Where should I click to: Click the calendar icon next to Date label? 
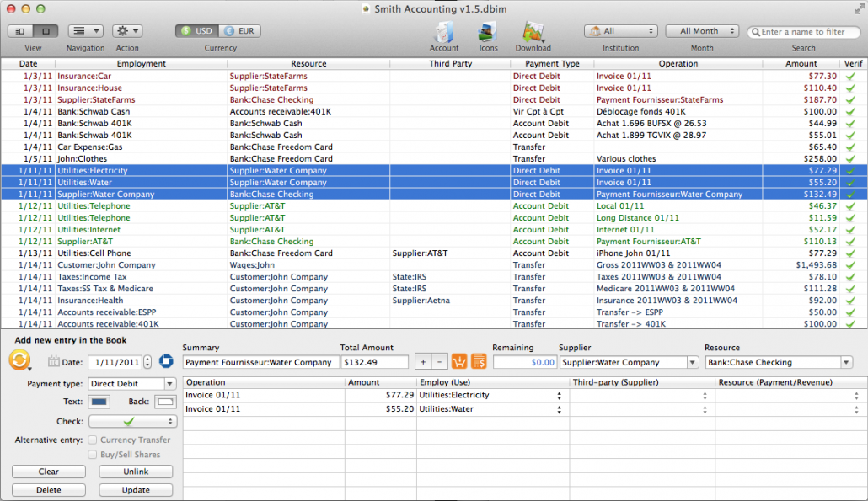click(x=53, y=362)
